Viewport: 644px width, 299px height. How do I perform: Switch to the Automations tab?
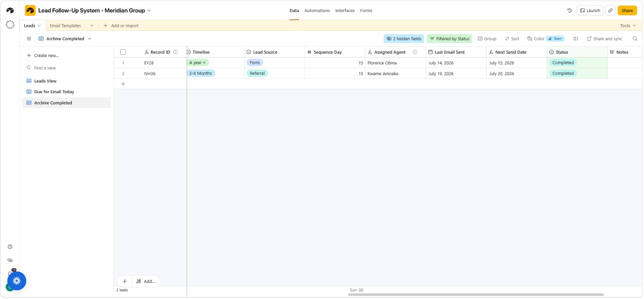pos(317,10)
